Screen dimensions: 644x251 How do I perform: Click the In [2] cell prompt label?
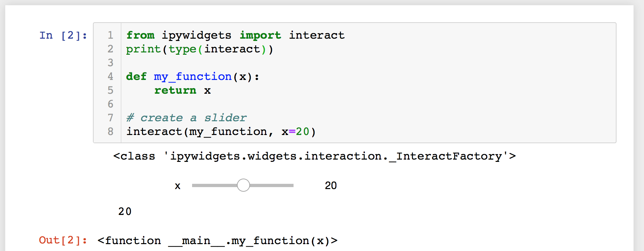coord(62,35)
